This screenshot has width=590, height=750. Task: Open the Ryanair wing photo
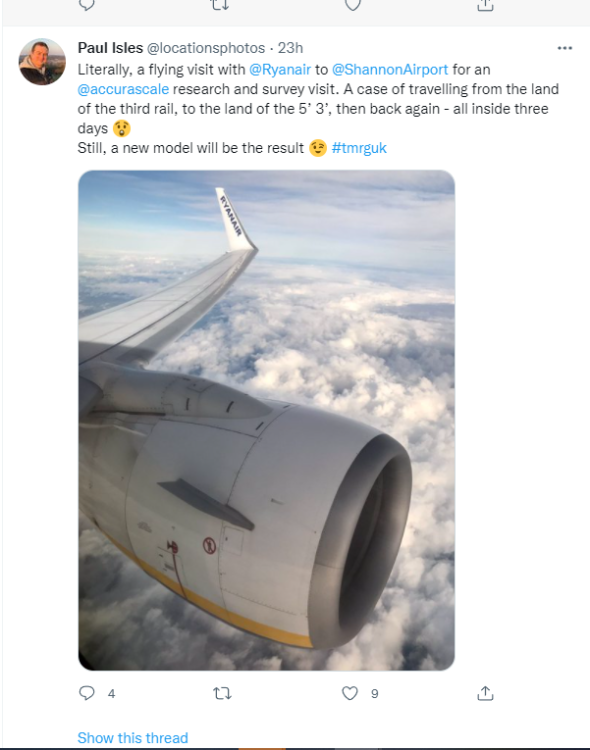[x=267, y=420]
